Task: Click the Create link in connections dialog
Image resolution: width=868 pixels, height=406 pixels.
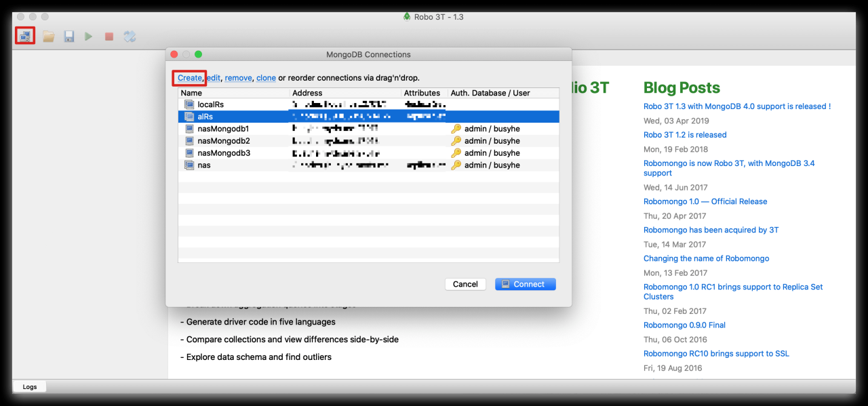Action: [190, 78]
